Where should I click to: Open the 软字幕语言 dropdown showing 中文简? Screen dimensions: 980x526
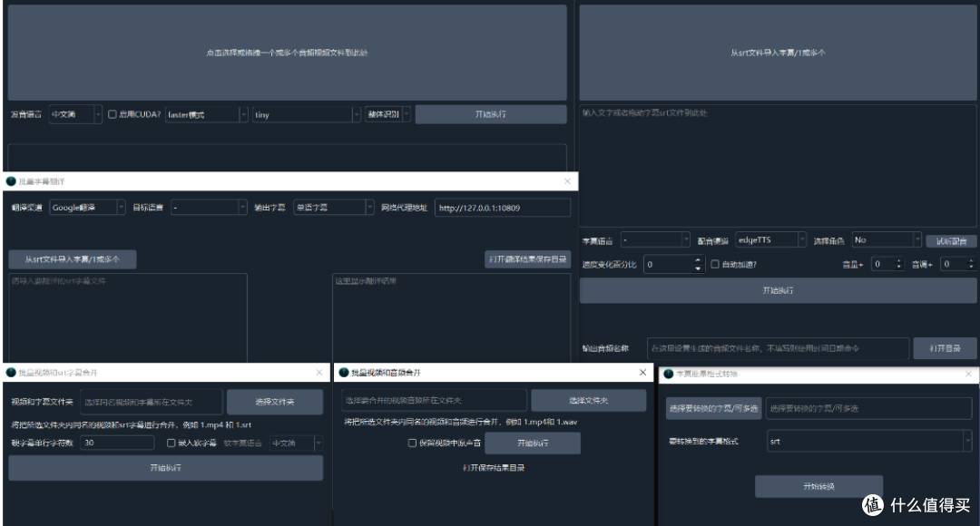click(x=296, y=443)
